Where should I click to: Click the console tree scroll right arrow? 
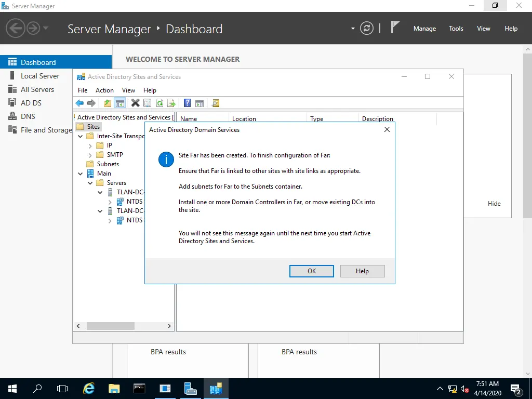click(169, 326)
